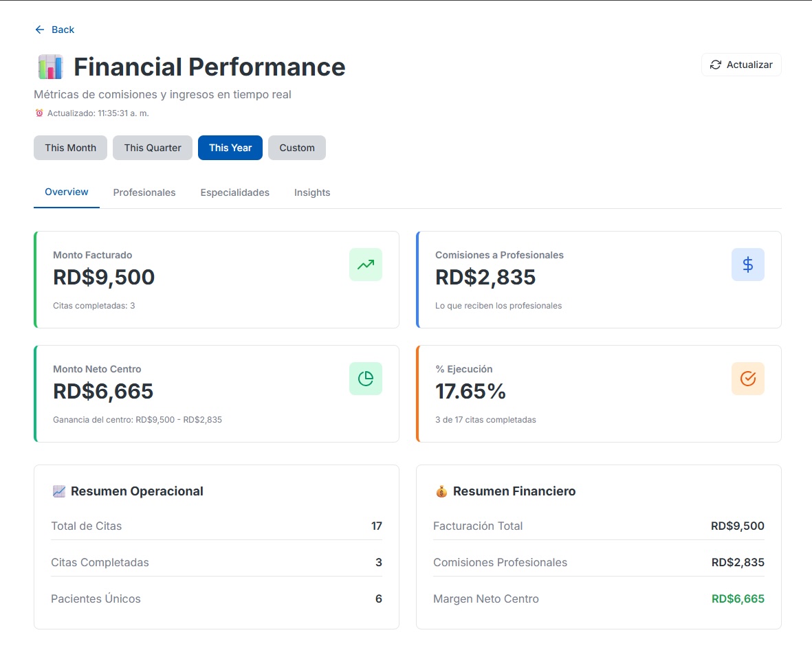Click the chart icon beside Resumen Operacional

pyautogui.click(x=59, y=491)
